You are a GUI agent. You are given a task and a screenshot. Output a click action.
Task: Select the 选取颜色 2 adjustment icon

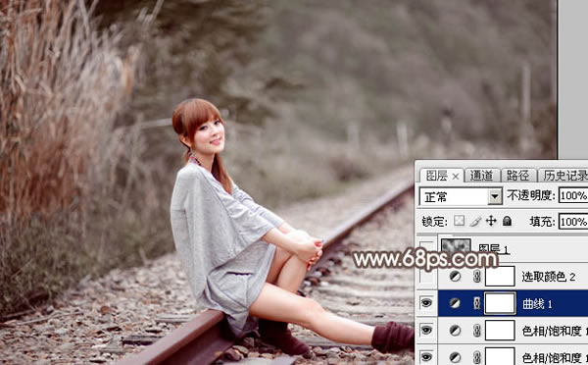[x=455, y=277]
